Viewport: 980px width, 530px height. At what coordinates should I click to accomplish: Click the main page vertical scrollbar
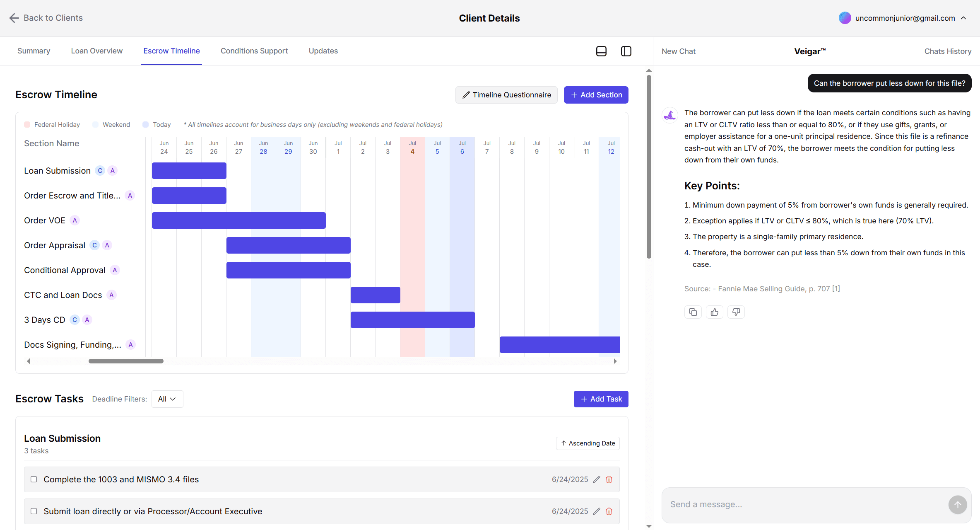coord(649,167)
